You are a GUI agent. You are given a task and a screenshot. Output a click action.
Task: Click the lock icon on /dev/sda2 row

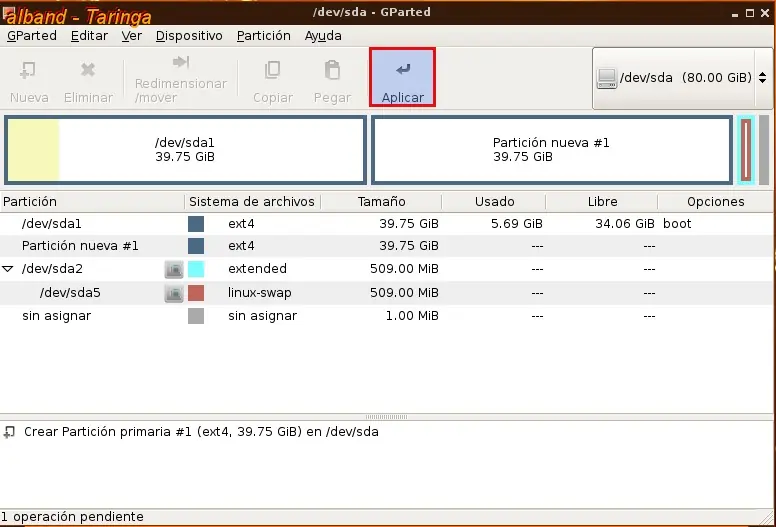[x=174, y=269]
